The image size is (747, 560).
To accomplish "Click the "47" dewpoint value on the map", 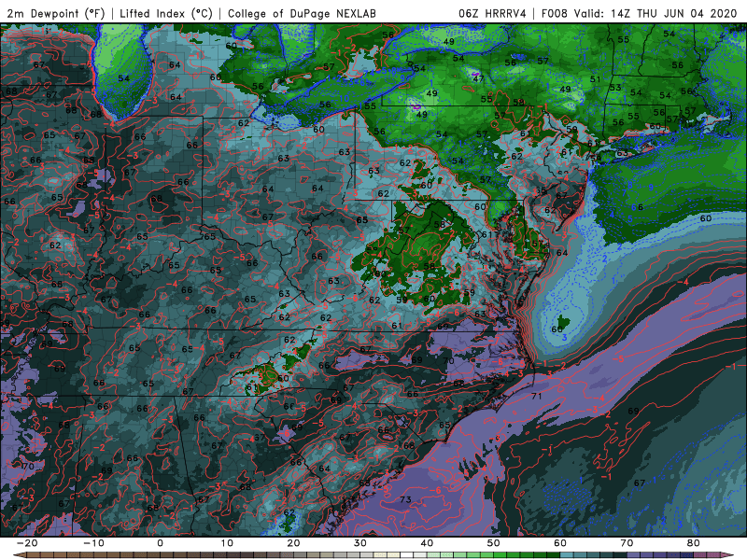I will pos(478,78).
